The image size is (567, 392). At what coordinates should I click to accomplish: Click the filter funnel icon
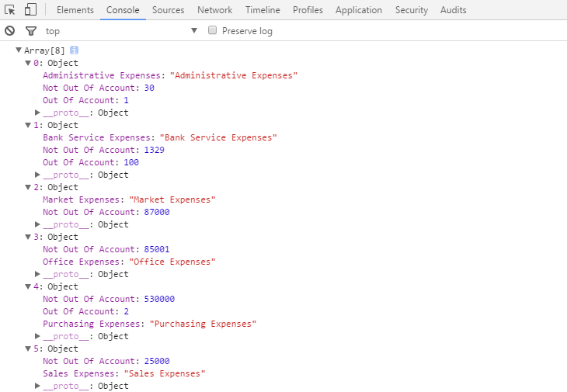[31, 31]
